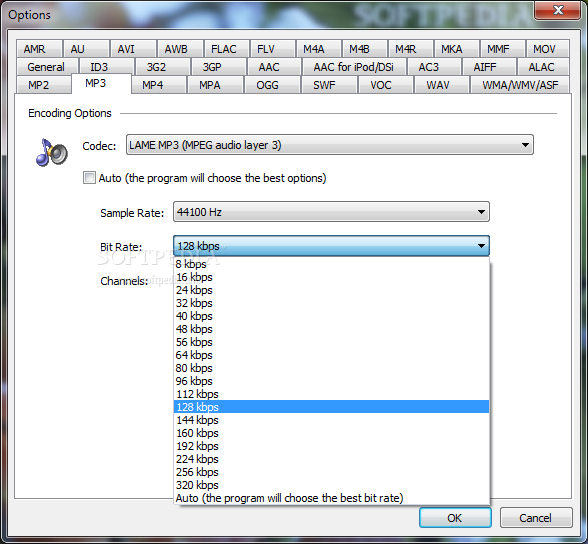Open the WMA/WMV/ASF tab
This screenshot has width=588, height=544.
[x=520, y=85]
